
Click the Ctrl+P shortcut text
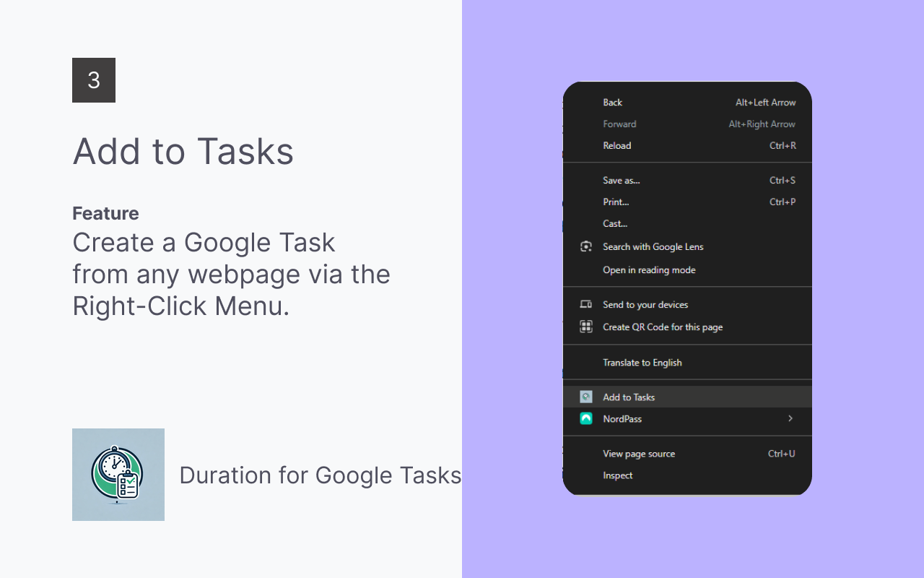(783, 202)
